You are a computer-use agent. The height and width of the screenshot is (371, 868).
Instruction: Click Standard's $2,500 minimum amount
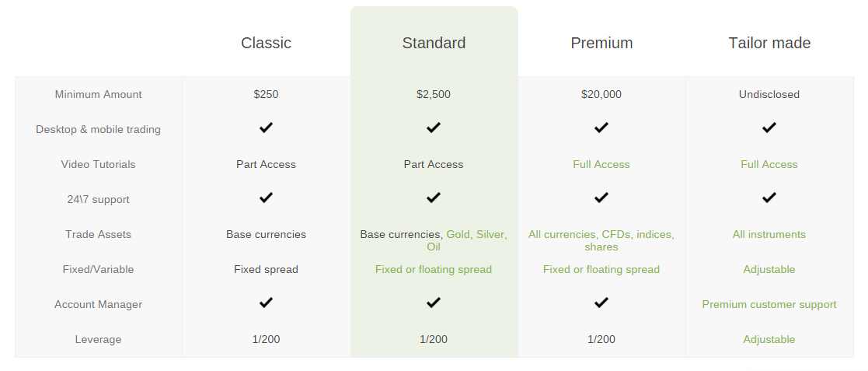click(x=434, y=94)
